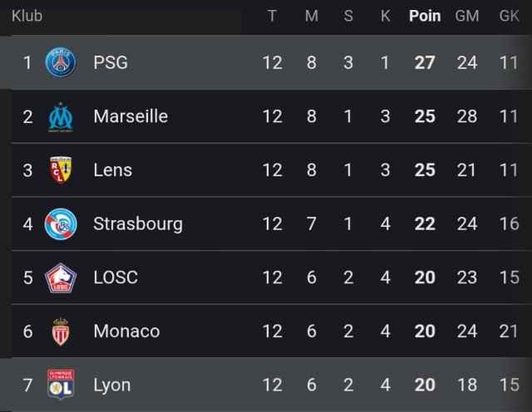532x412 pixels.
Task: Open the Strasbourg club logo
Action: pyautogui.click(x=60, y=224)
